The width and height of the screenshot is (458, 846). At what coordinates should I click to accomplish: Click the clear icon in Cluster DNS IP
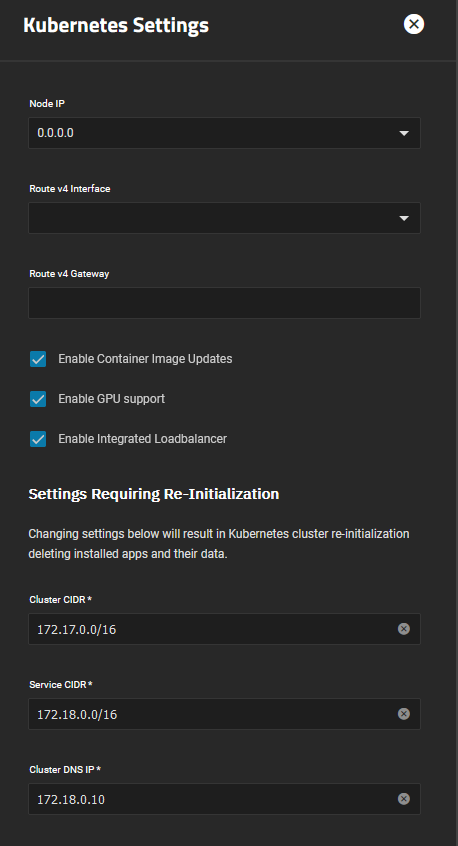coord(404,799)
